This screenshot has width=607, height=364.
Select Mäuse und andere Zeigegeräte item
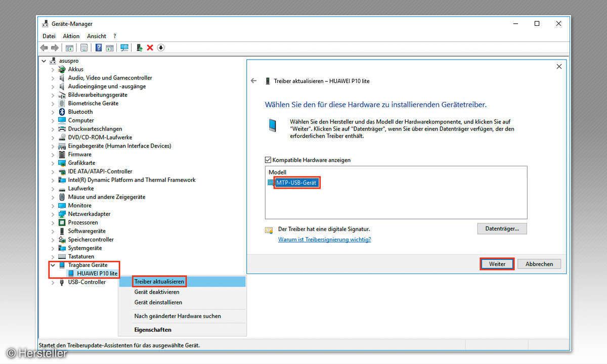click(x=107, y=197)
